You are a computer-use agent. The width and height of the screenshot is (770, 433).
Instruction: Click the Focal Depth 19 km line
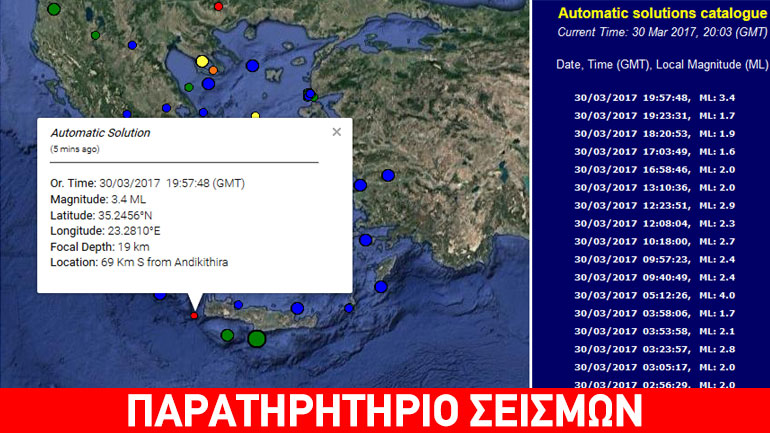(100, 247)
